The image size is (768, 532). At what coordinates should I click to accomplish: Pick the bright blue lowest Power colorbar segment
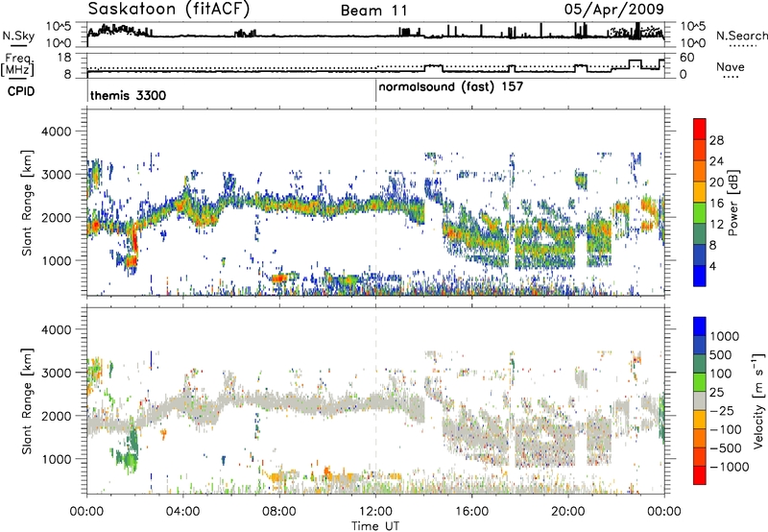pyautogui.click(x=700, y=277)
